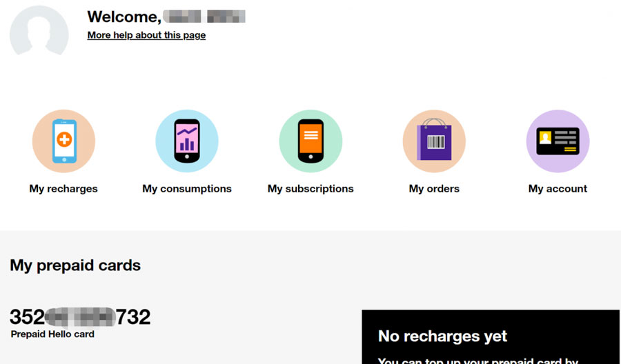Click the Prepaid Hello card label
Viewport: 621px width, 364px height.
tap(52, 334)
